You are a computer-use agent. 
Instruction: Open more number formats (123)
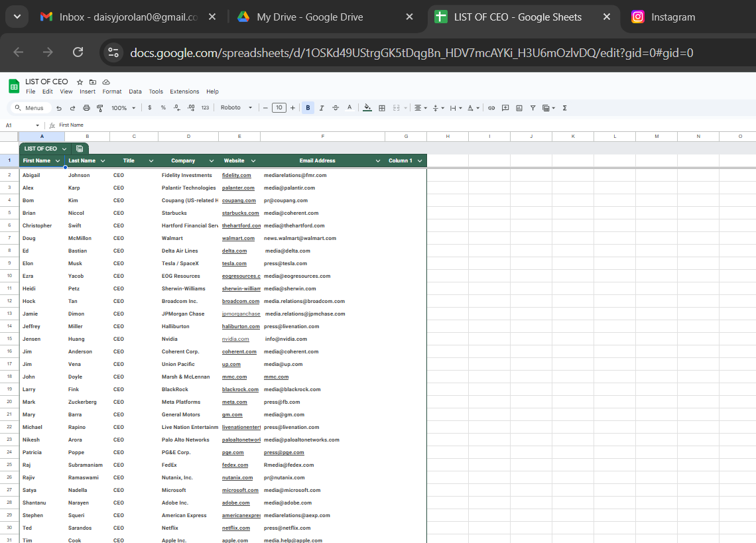205,108
